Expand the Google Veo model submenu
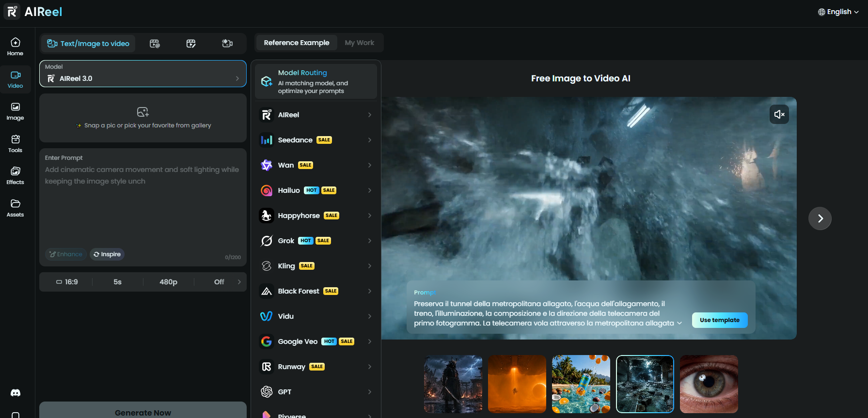 tap(369, 341)
